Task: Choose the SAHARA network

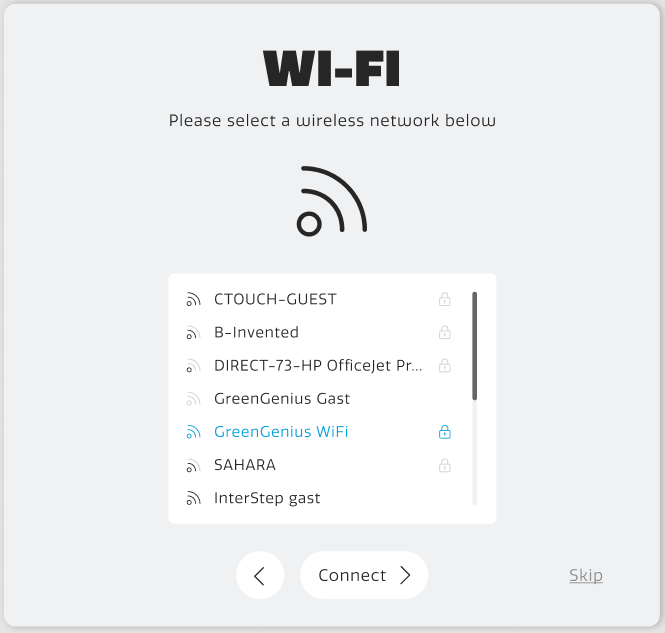Action: 244,465
